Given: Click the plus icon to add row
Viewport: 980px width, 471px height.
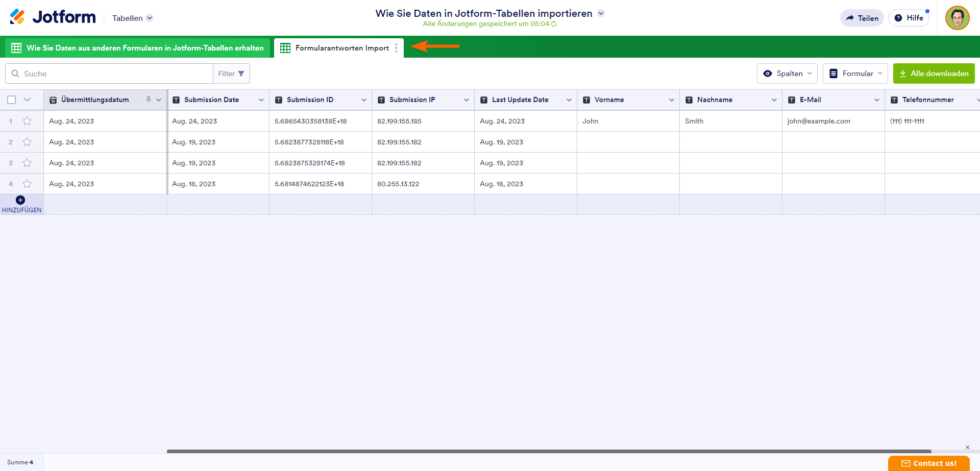Looking at the screenshot, I should pos(20,200).
